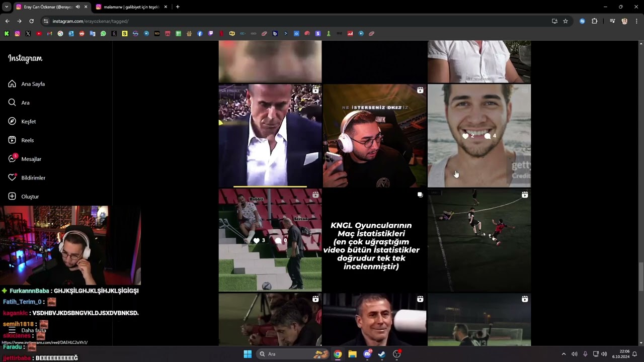
Task: Click the Windows taskbar search box
Action: pos(294,354)
